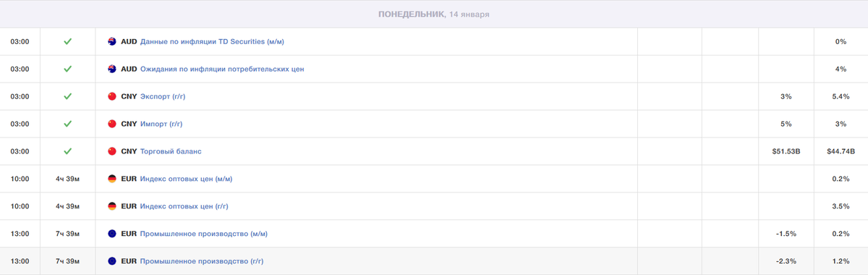
Task: Click 4ч 39м countdown in оптовых цен (г/г) row
Action: point(67,207)
